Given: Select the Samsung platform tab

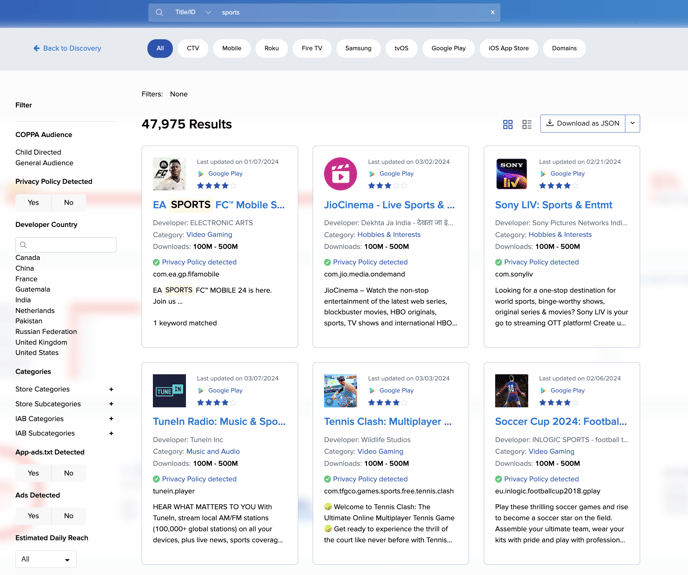Looking at the screenshot, I should tap(358, 48).
